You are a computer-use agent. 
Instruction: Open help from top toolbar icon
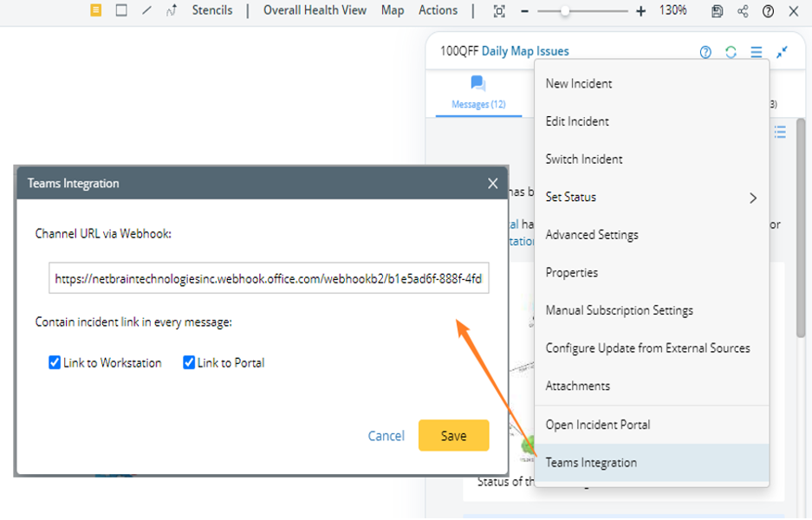[x=768, y=11]
